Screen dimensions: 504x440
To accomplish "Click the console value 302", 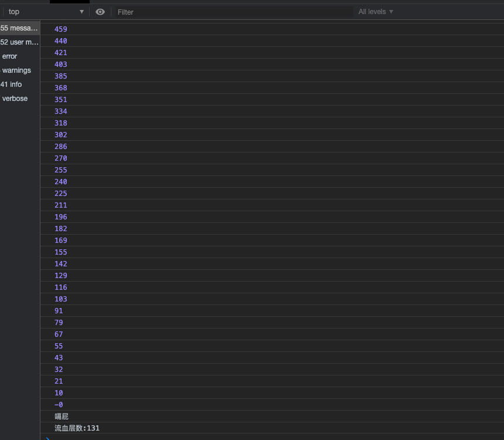I will 61,135.
